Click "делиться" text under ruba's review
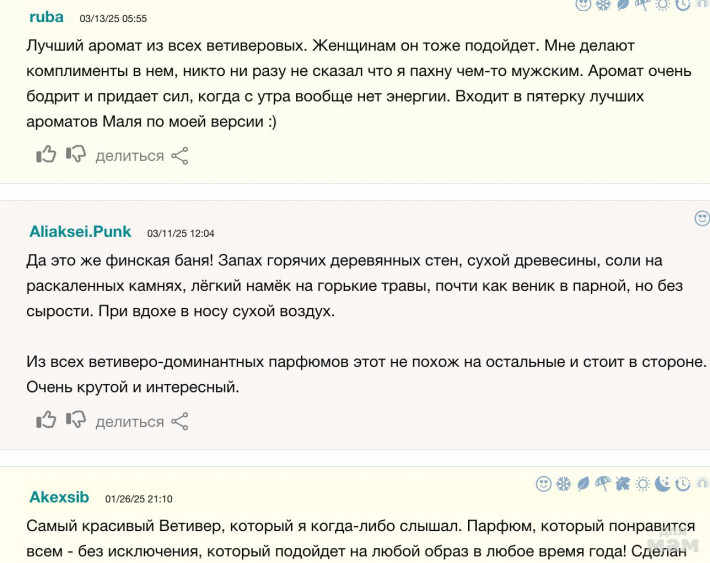 [129, 156]
